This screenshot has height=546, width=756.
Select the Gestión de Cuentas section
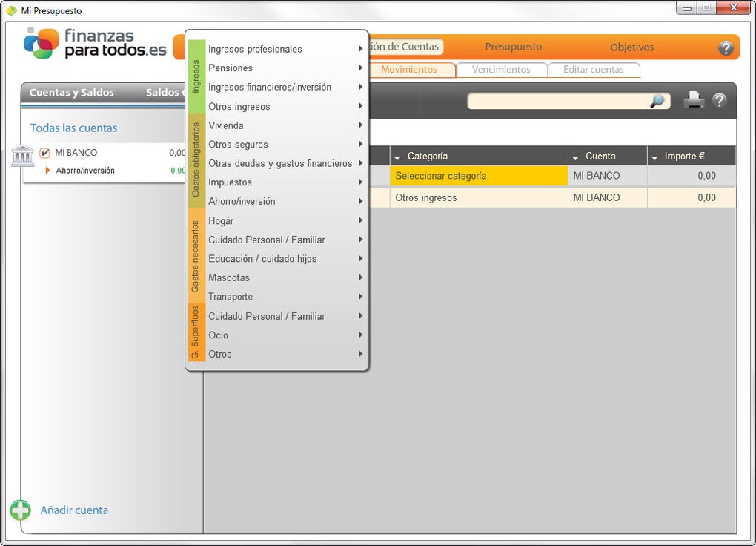pyautogui.click(x=406, y=47)
